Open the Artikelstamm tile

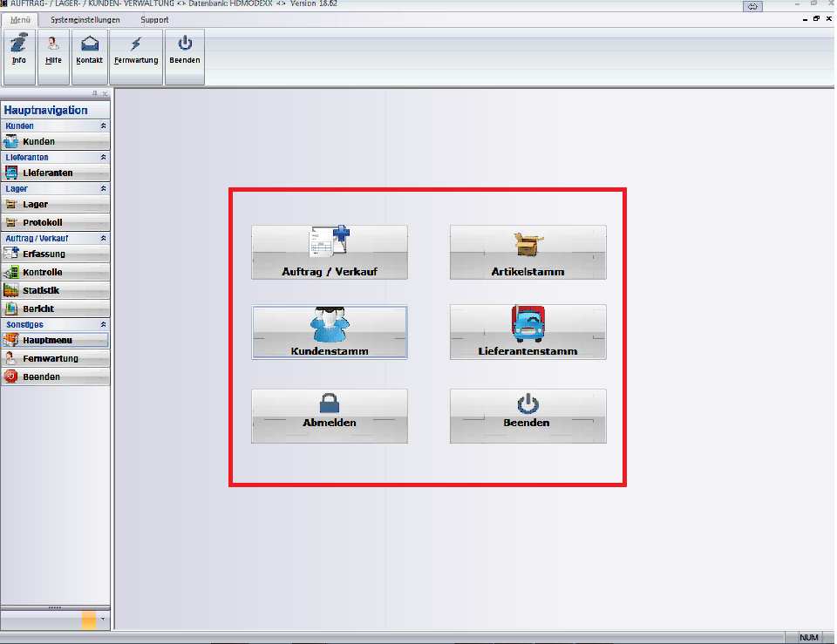pos(527,253)
